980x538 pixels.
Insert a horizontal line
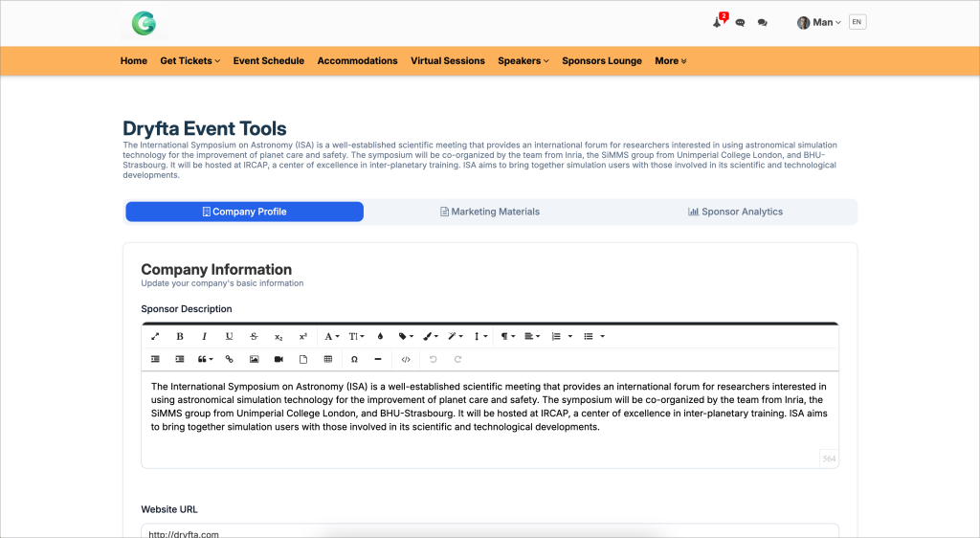(377, 359)
